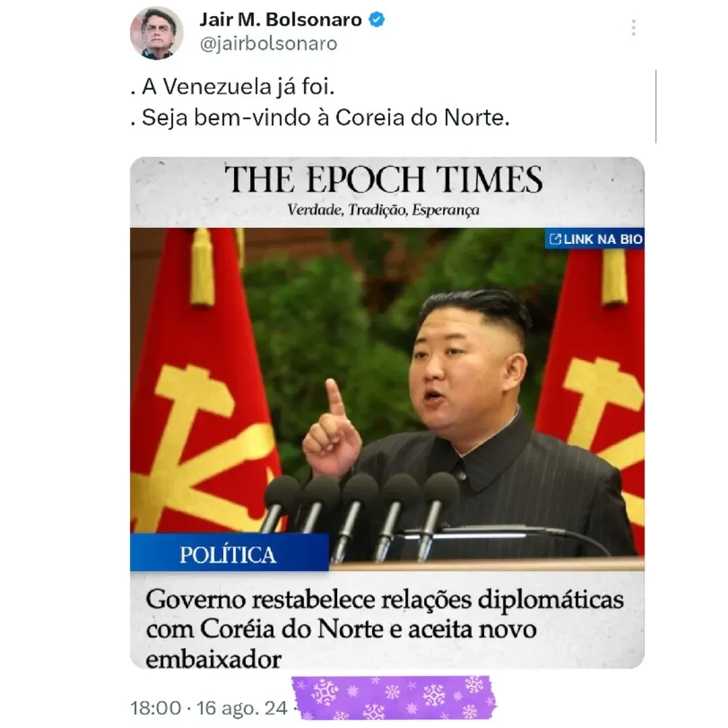
Task: Click the thin vertical scrollbar beside the tweet text
Action: click(x=656, y=107)
